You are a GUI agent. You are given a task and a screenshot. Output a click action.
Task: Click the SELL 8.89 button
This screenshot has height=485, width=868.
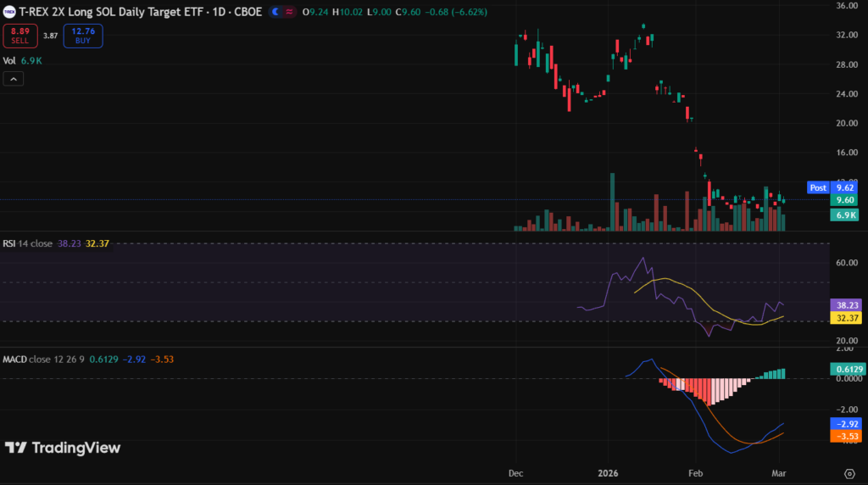(x=19, y=36)
